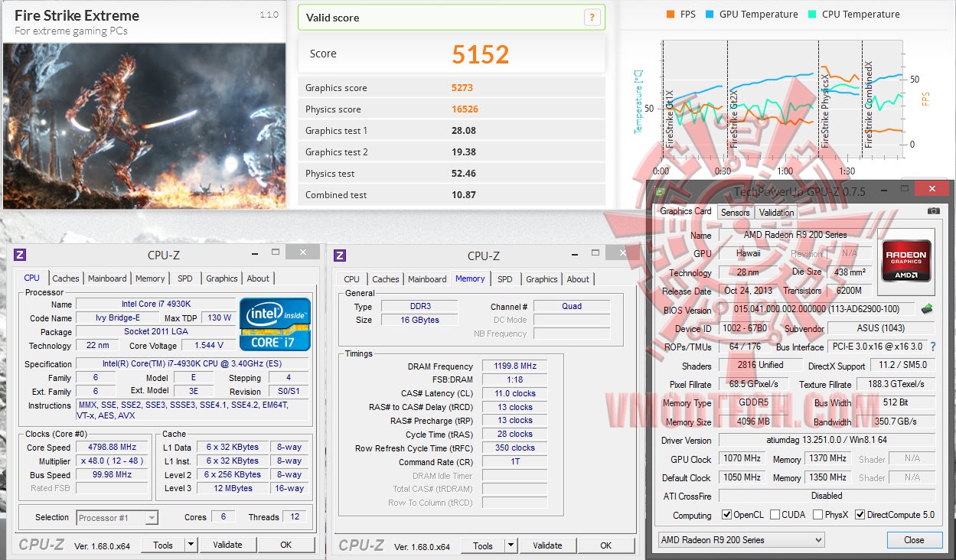Click the Physics score value 16526
Image resolution: width=956 pixels, height=560 pixels.
point(465,109)
